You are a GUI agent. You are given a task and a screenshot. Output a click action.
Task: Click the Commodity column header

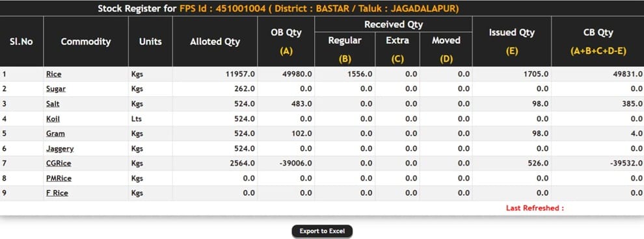pyautogui.click(x=86, y=42)
